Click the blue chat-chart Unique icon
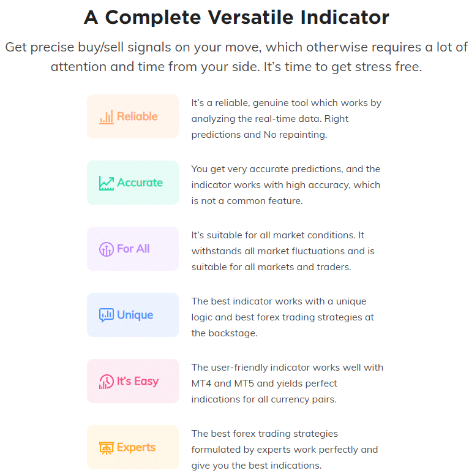The height and width of the screenshot is (476, 469). click(x=106, y=315)
